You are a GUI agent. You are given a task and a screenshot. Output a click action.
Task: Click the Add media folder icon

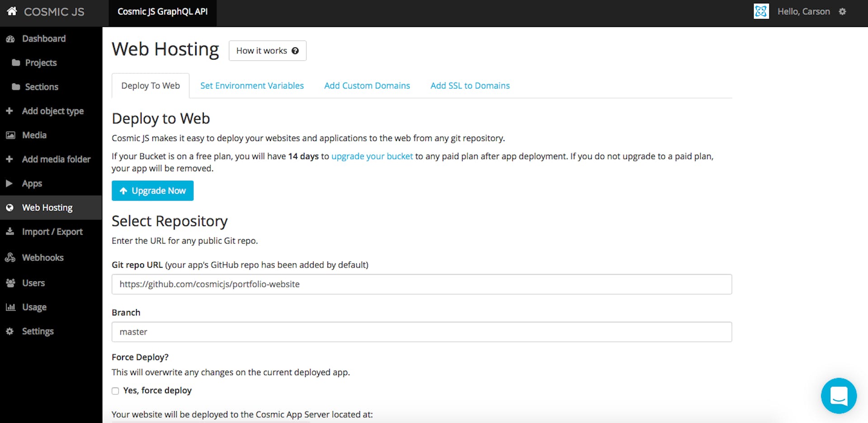click(10, 159)
